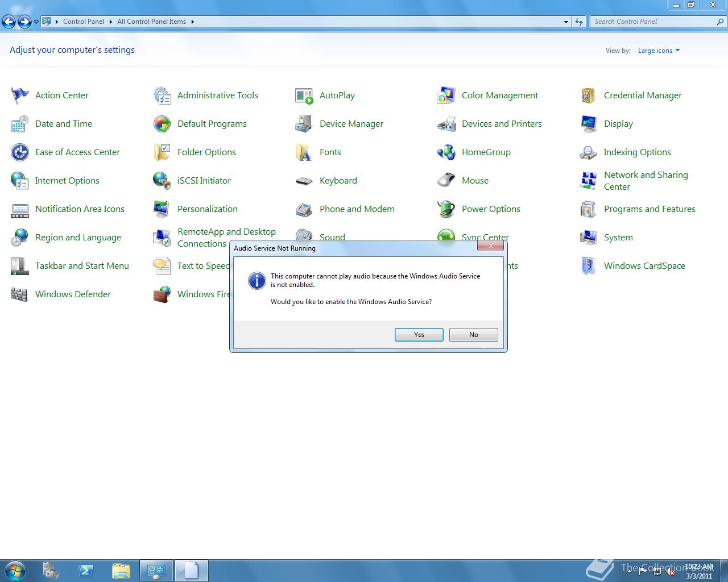728x582 pixels.
Task: Click the Back navigation button
Action: 9,22
